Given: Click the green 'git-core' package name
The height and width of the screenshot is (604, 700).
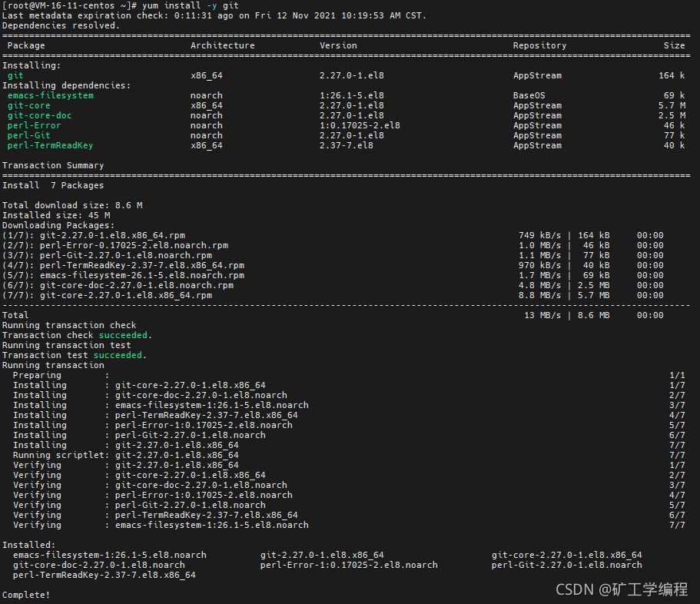Looking at the screenshot, I should [x=29, y=105].
